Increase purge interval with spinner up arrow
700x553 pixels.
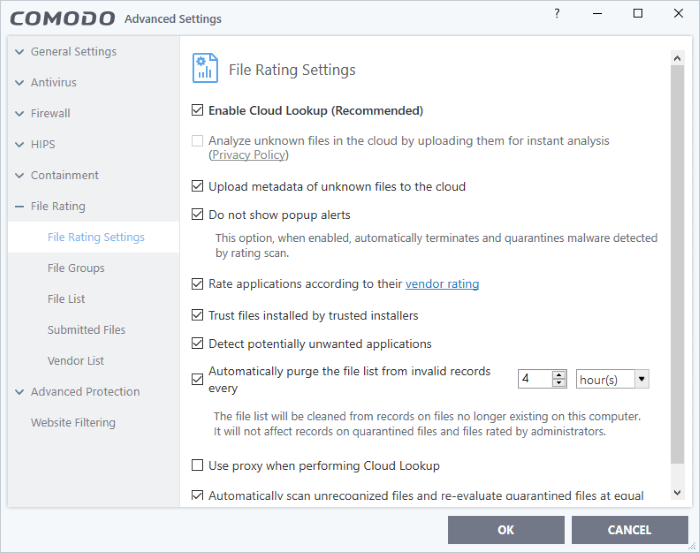tap(558, 375)
